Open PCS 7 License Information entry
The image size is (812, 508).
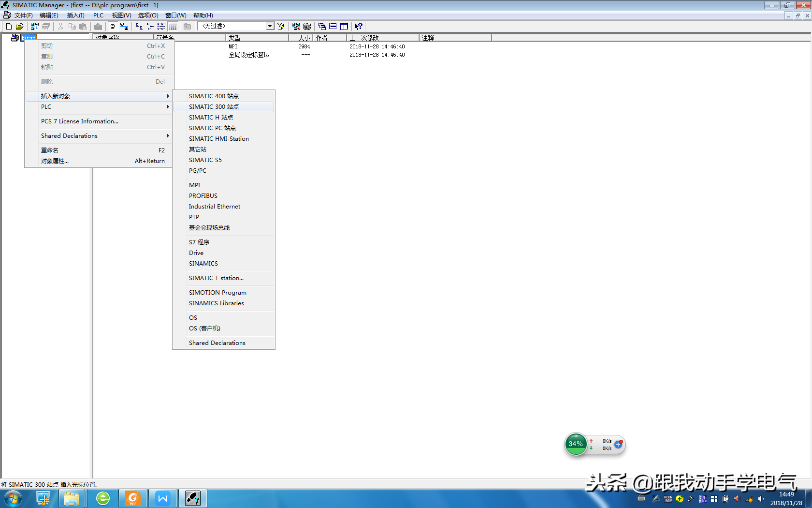[x=79, y=121]
